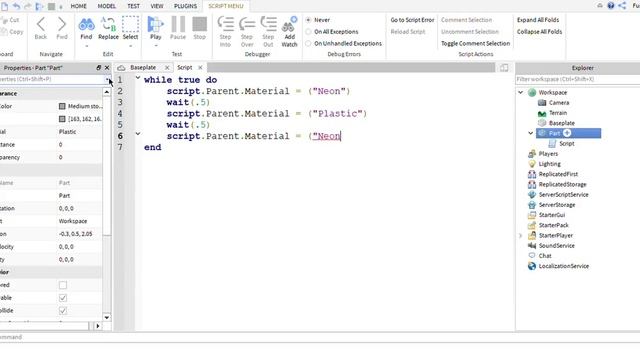640x360 pixels.
Task: Click the Step Into debugger icon
Action: (225, 24)
